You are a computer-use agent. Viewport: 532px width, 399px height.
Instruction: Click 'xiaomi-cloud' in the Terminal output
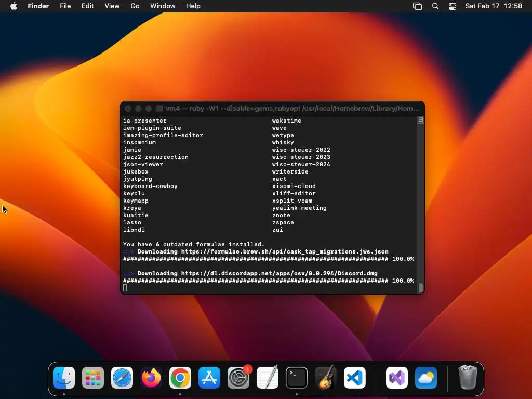click(294, 187)
